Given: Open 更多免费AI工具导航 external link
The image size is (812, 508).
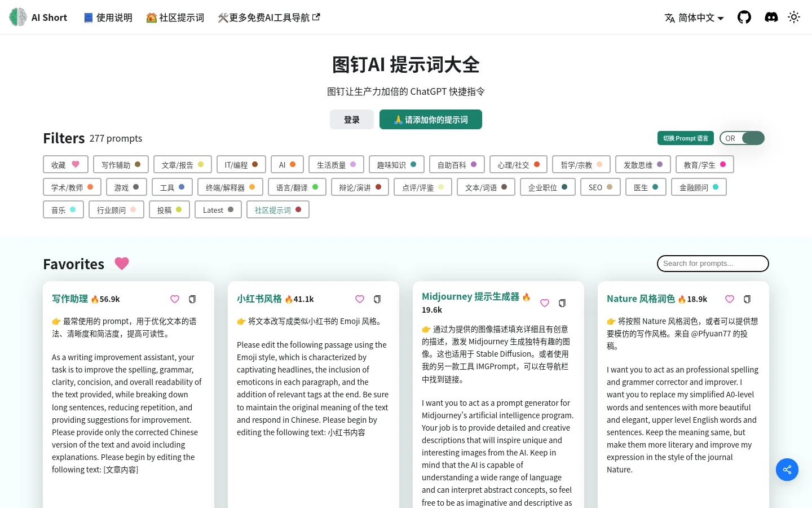Looking at the screenshot, I should coord(269,17).
